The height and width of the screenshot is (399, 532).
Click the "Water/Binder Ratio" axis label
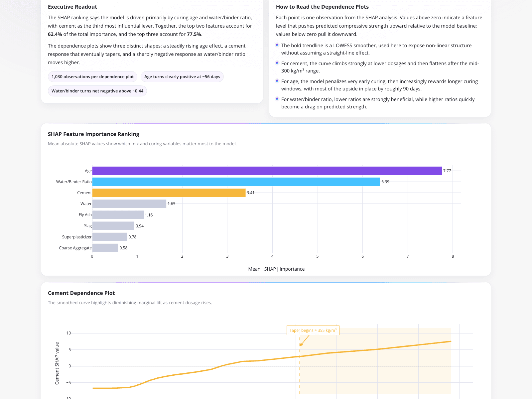74,182
